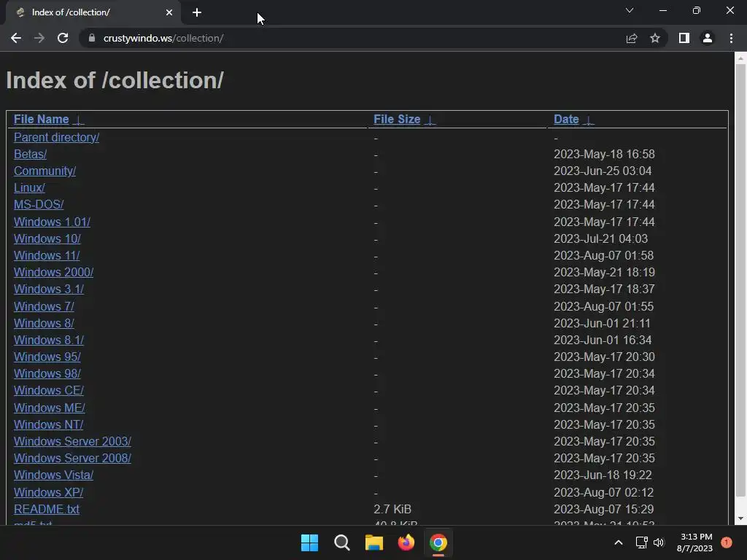Open the Windows CE folder

point(49,391)
